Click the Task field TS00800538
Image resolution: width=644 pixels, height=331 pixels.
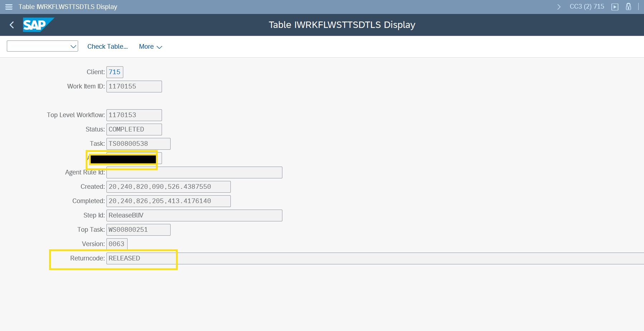(138, 144)
